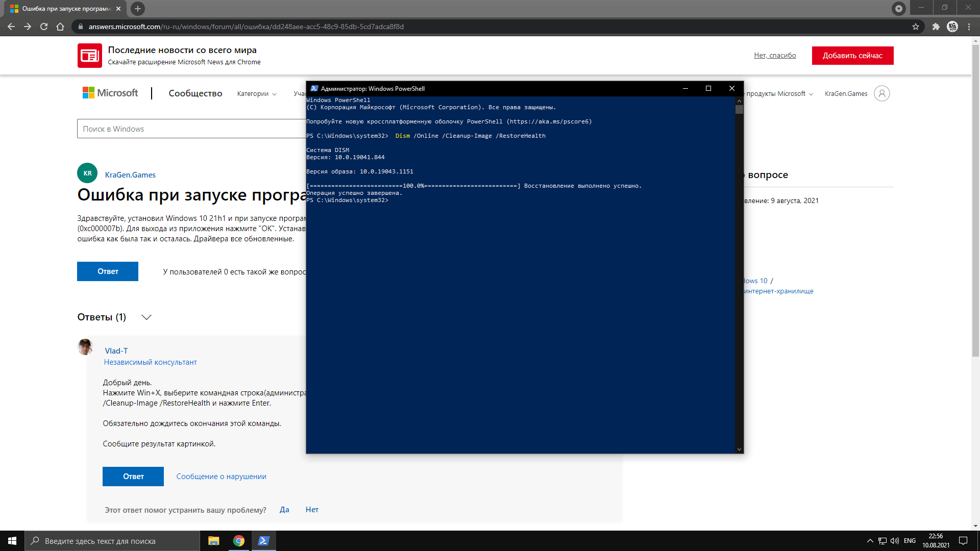This screenshot has width=980, height=551.
Task: Answer Нет to helpful question
Action: point(312,510)
